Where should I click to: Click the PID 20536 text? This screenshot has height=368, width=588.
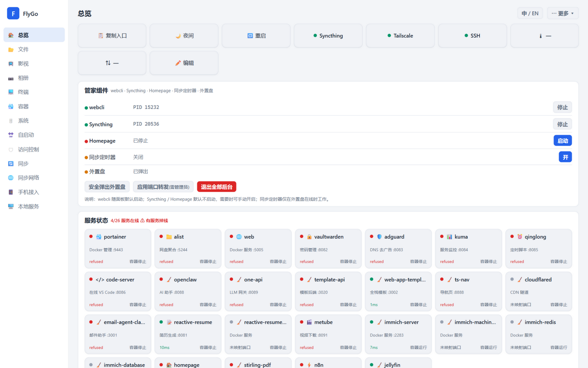click(x=146, y=124)
